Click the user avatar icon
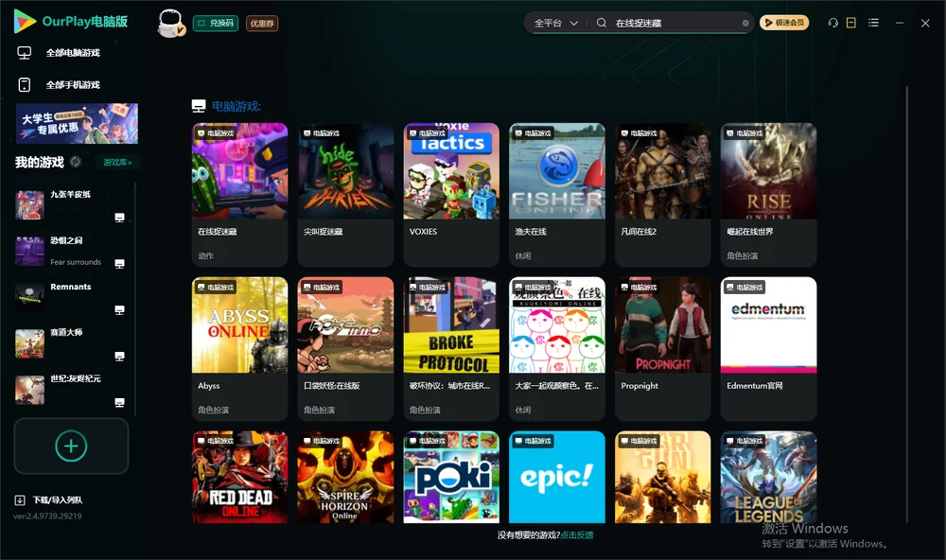 point(170,24)
